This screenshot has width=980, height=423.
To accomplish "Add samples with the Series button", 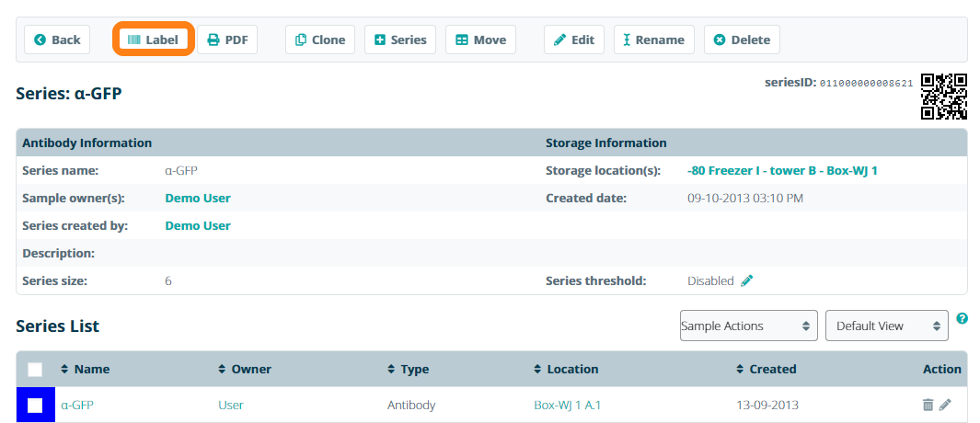I will (x=400, y=40).
